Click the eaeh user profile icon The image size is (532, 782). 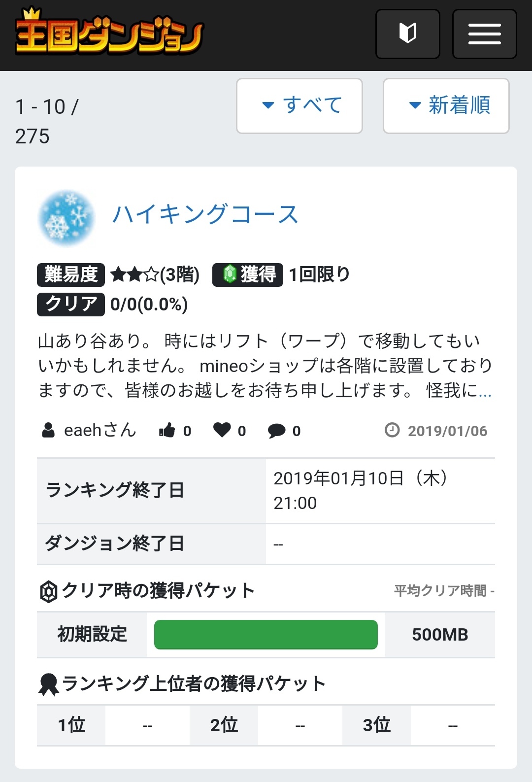(48, 430)
